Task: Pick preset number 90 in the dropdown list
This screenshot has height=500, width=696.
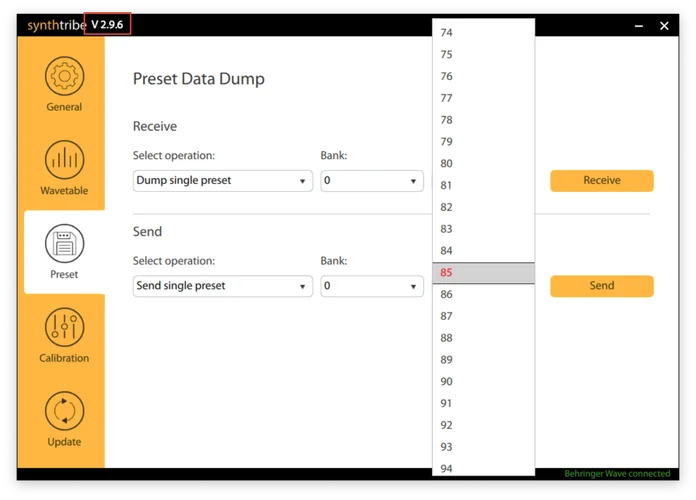Action: (x=483, y=381)
